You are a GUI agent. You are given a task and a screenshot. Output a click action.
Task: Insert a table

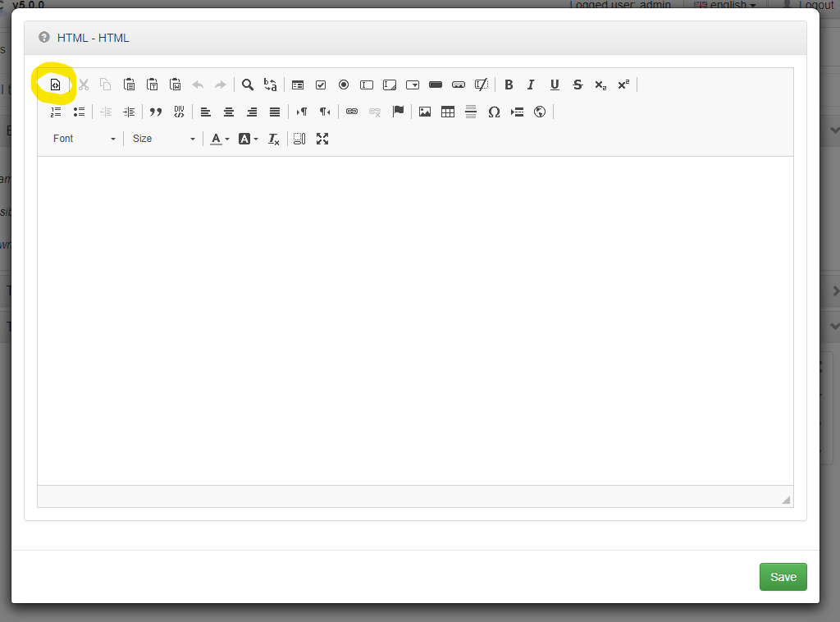[x=448, y=112]
